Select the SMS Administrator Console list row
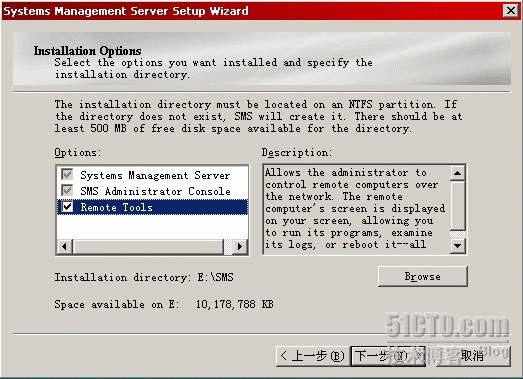 [x=152, y=191]
